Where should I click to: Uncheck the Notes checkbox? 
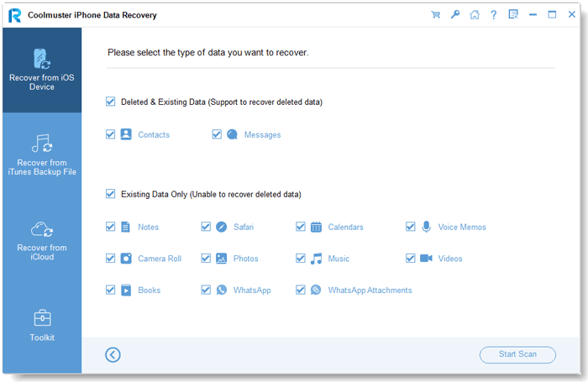[110, 227]
